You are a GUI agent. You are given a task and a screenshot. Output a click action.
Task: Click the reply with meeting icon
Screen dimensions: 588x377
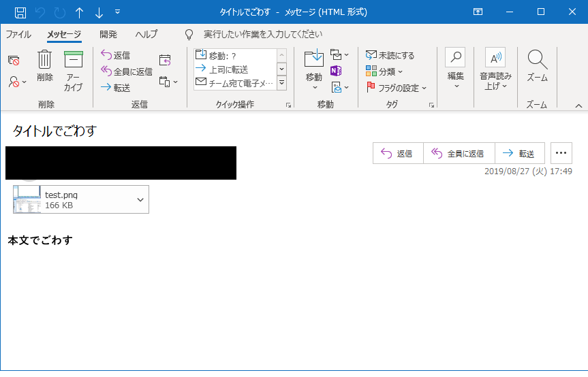(165, 60)
